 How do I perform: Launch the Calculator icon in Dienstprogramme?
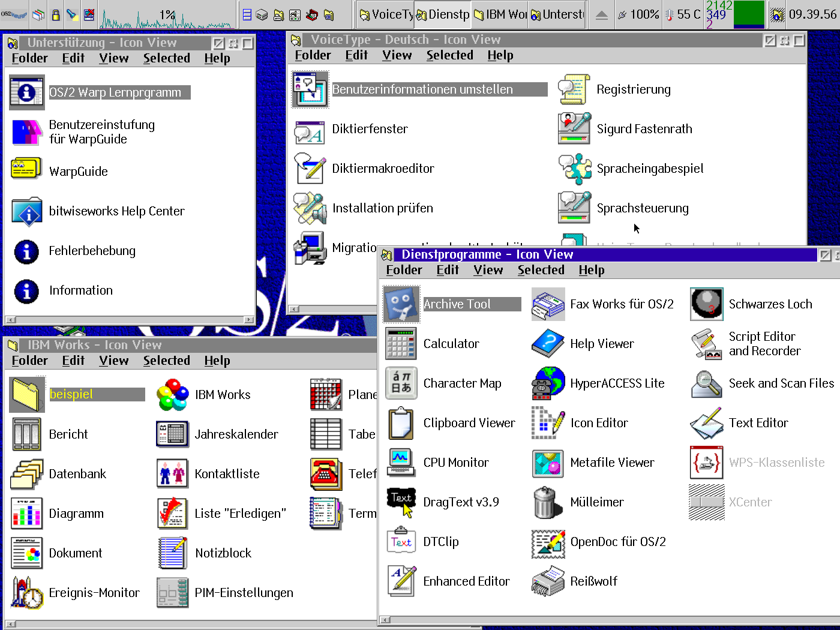[x=401, y=344]
